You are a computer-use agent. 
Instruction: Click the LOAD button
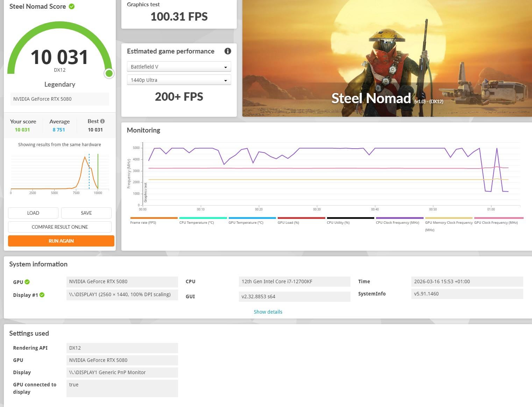pyautogui.click(x=33, y=213)
